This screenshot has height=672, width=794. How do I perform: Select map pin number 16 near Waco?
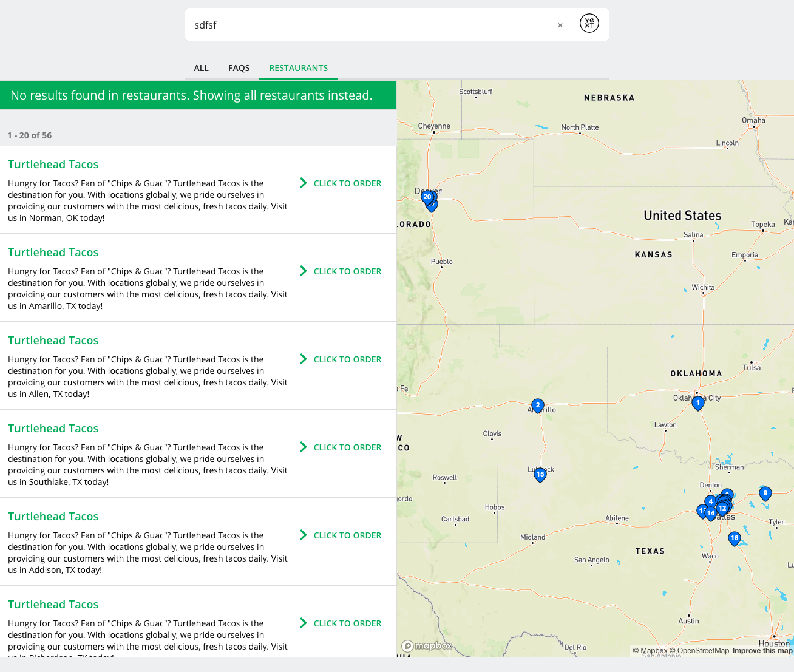(x=735, y=538)
